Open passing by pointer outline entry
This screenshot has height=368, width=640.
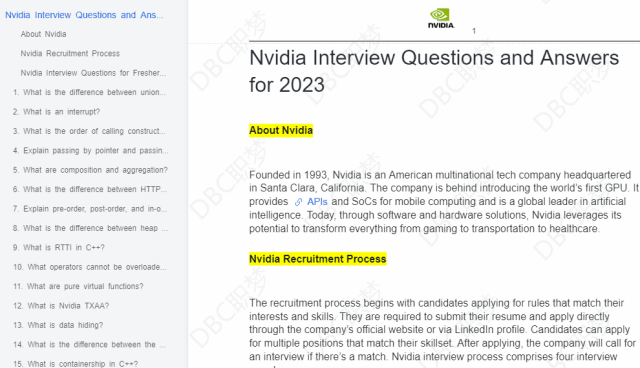90,151
